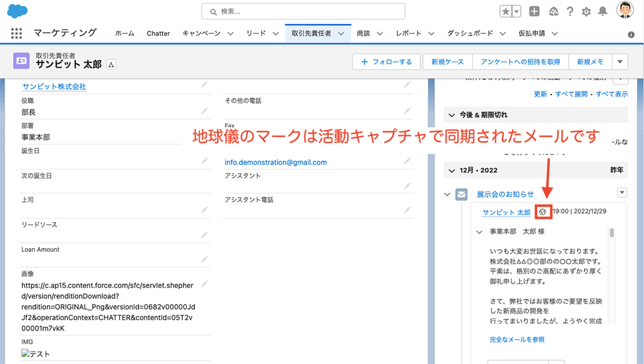Open the App Launcher grid icon
The image size is (644, 364).
tap(17, 34)
